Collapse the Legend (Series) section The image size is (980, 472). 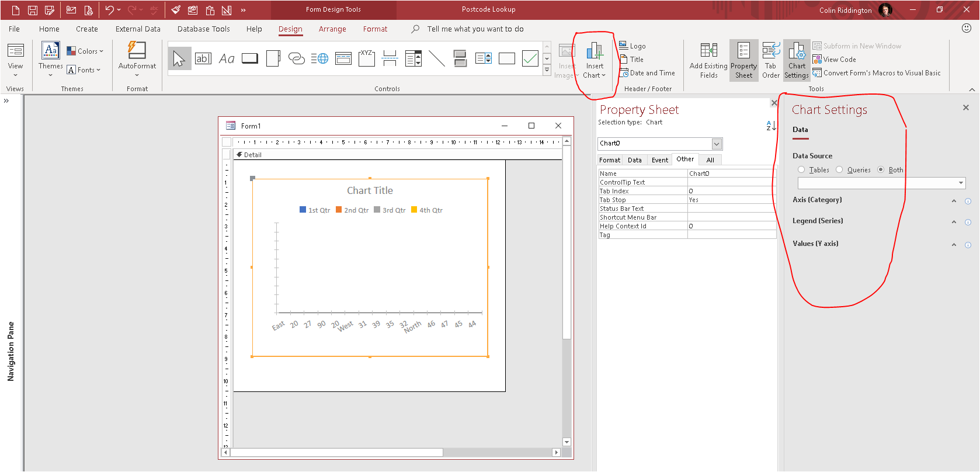tap(954, 222)
